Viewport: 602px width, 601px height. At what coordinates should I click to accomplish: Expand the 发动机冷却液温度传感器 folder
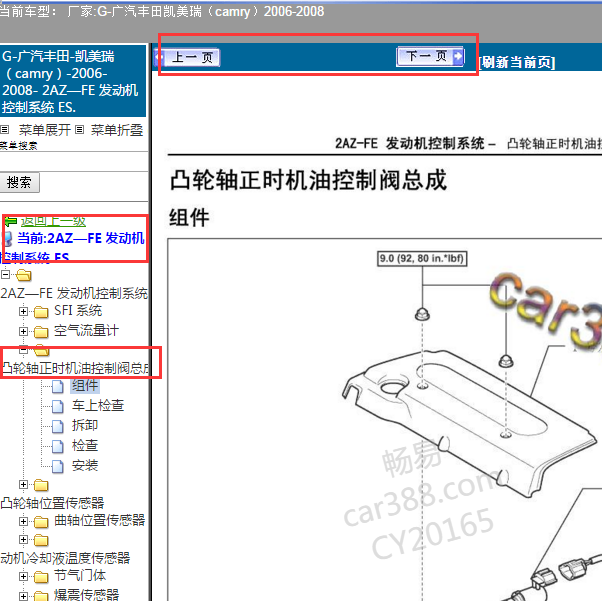point(23,540)
